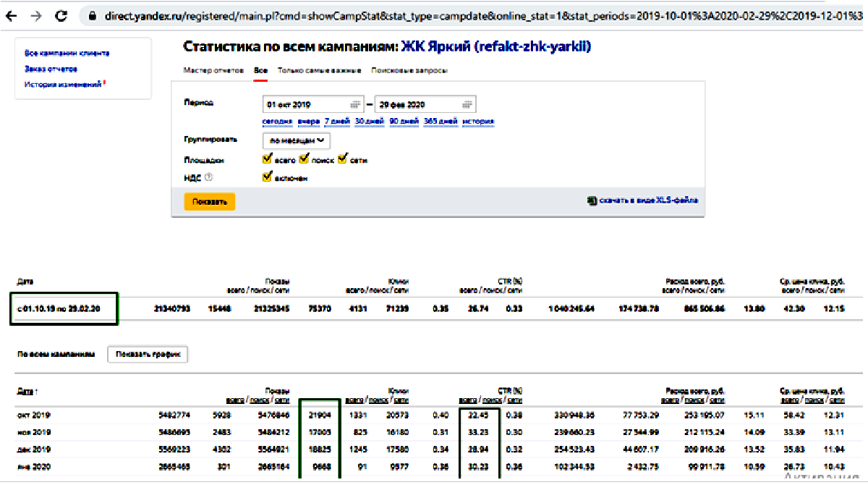This screenshot has height=485, width=868.
Task: Sort the monthly table by 'Дата' header
Action: pyautogui.click(x=27, y=392)
